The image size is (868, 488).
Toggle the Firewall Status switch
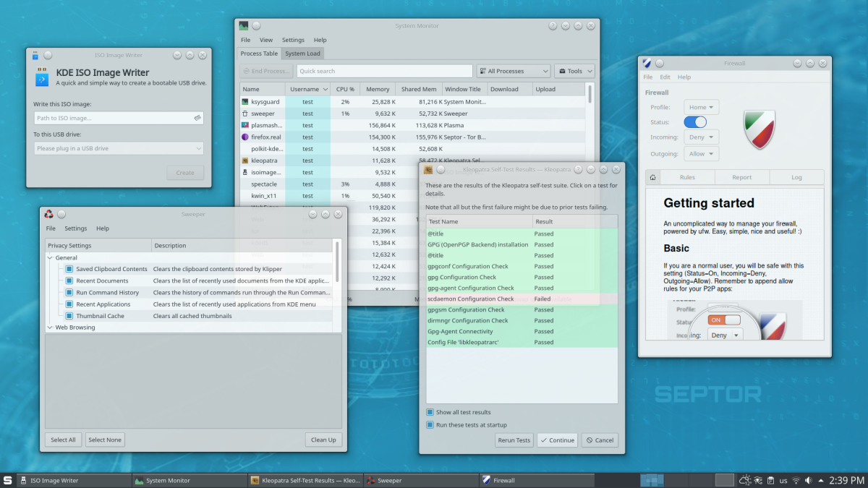point(695,122)
